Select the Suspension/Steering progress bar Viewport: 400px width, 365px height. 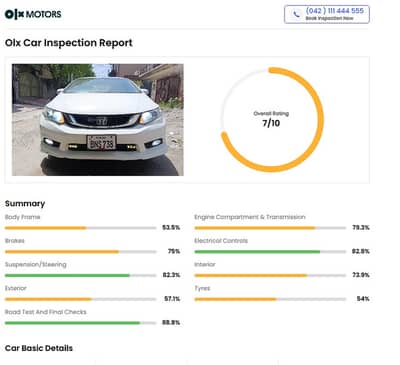click(80, 275)
